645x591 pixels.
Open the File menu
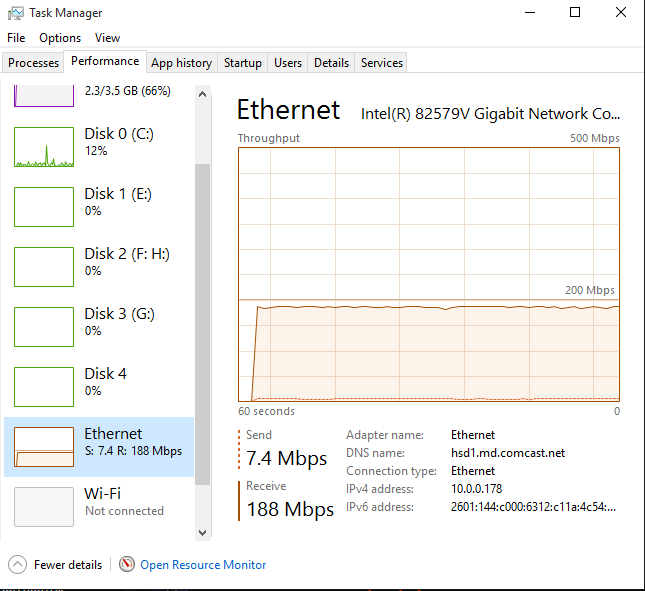16,38
